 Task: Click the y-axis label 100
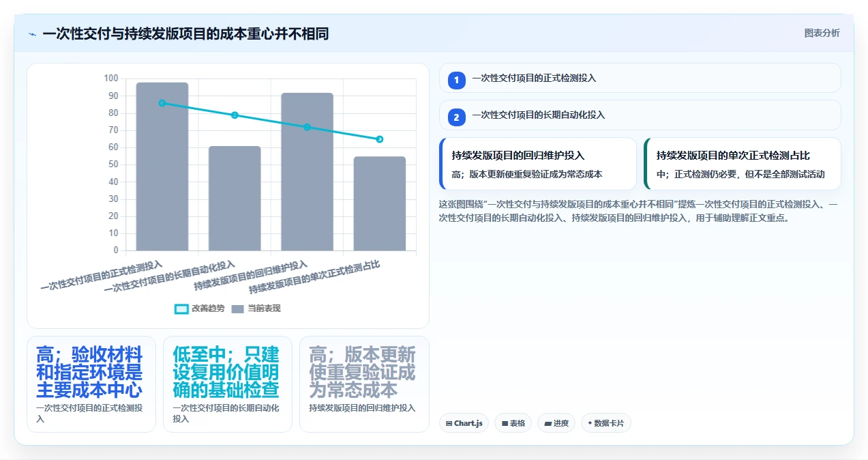tap(110, 78)
